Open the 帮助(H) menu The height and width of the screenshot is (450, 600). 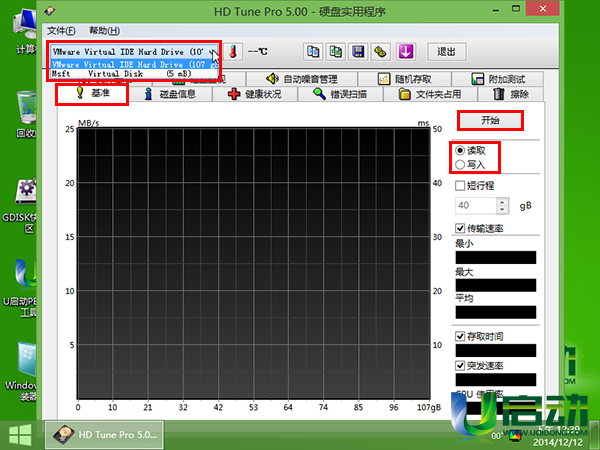[x=104, y=31]
